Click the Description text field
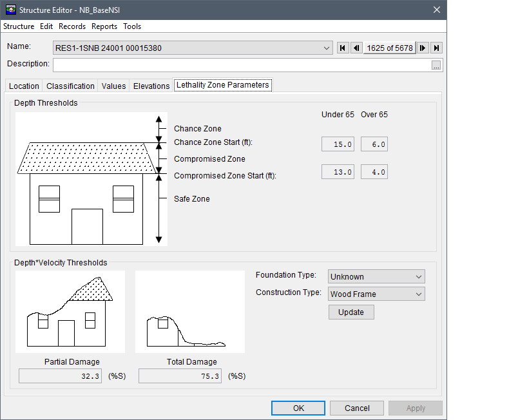 242,65
